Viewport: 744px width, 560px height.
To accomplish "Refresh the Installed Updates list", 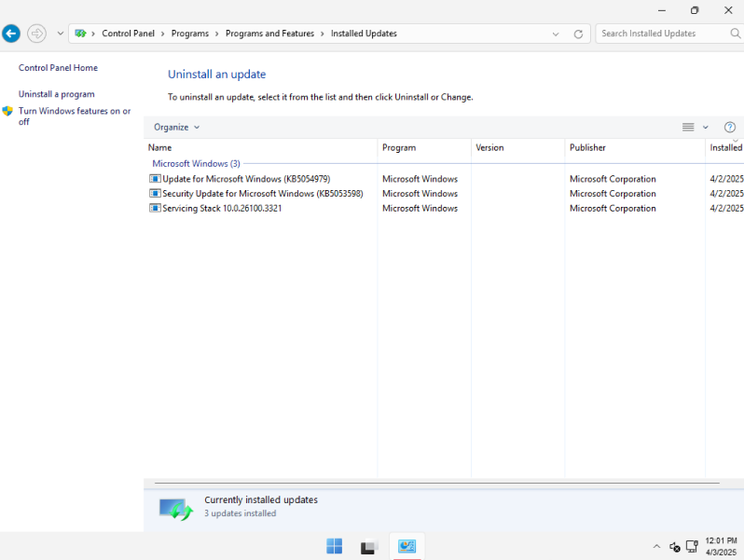I will pos(578,34).
